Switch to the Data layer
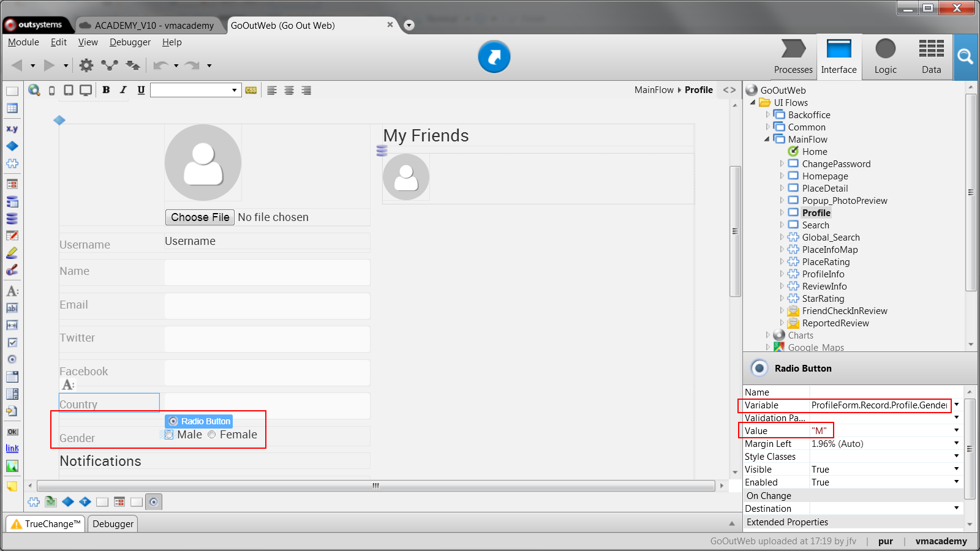The image size is (980, 551). (930, 56)
